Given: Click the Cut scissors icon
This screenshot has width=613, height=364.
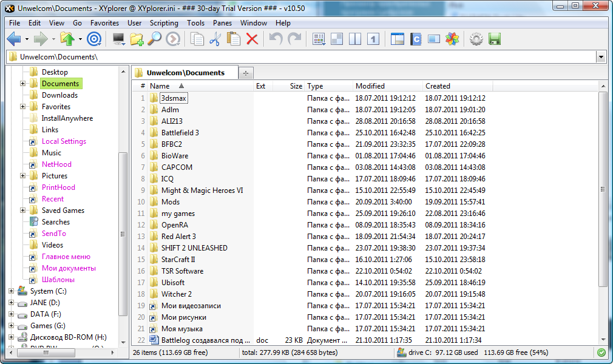Looking at the screenshot, I should [215, 39].
